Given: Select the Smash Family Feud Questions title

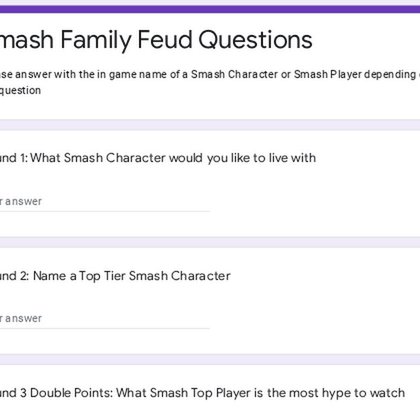Looking at the screenshot, I should tap(156, 40).
